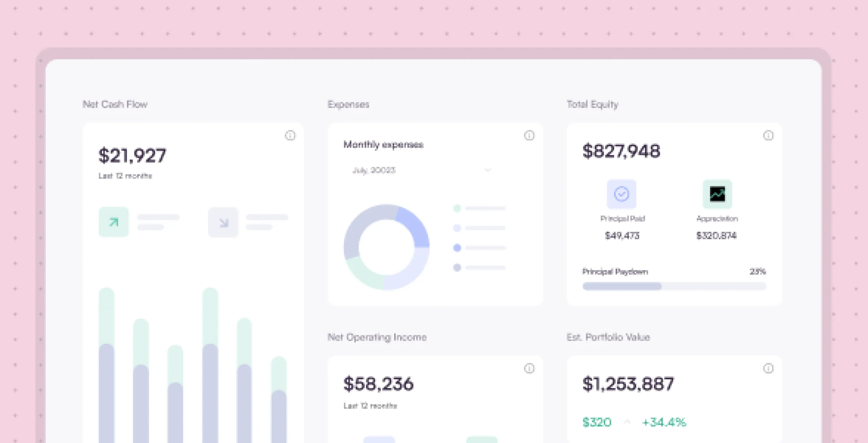Click the Monthly expenses heading
868x443 pixels.
pyautogui.click(x=383, y=145)
